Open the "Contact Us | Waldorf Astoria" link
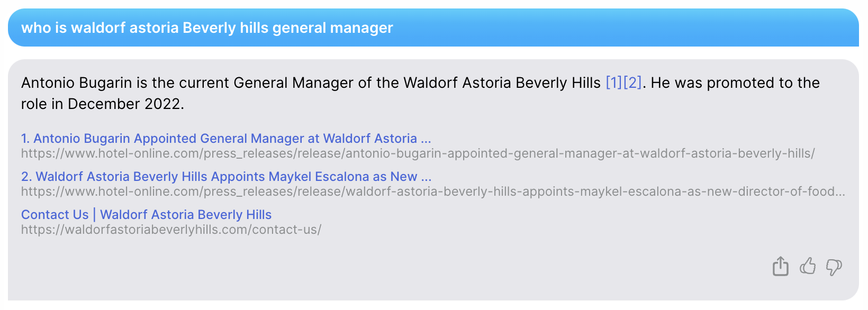 click(x=146, y=215)
